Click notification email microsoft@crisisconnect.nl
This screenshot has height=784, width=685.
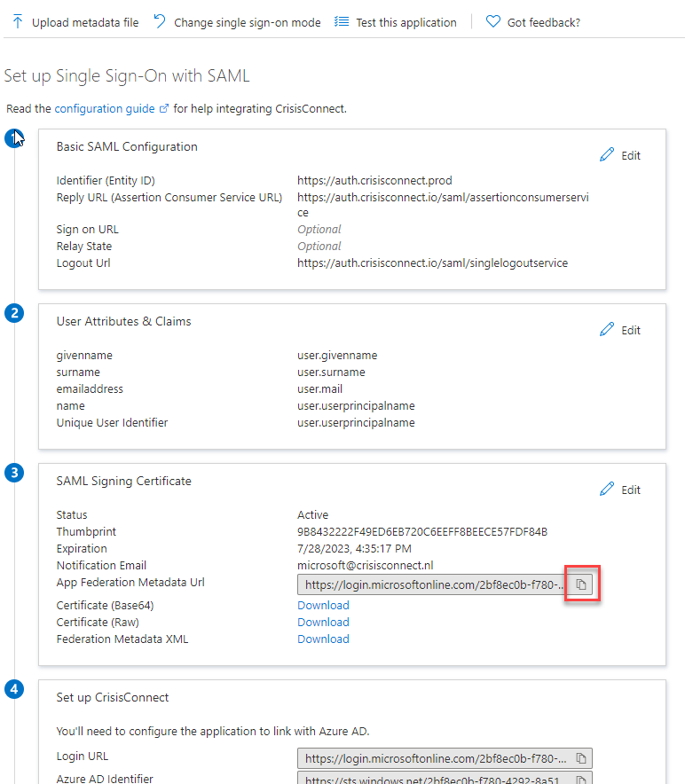point(366,566)
